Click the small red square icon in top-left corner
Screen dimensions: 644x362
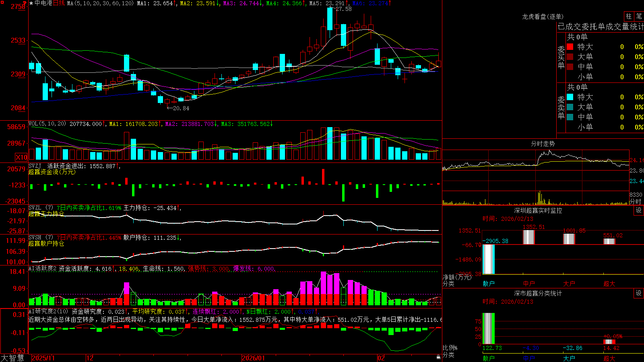pos(2,2)
